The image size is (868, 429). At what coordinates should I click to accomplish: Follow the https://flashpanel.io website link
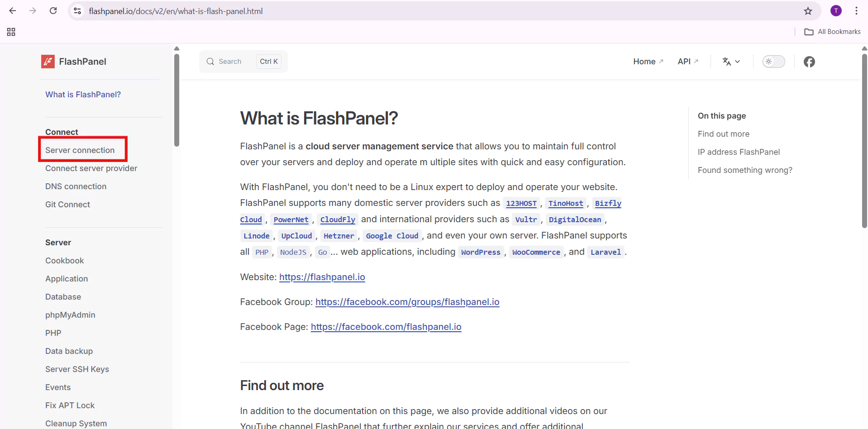(x=322, y=277)
